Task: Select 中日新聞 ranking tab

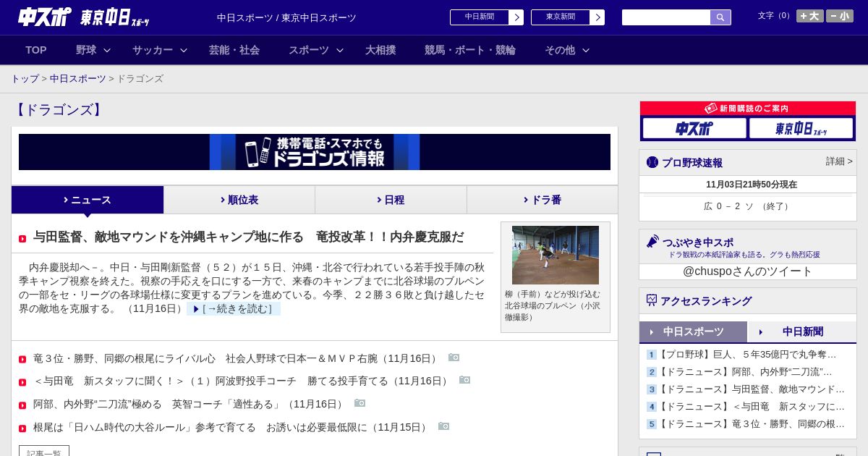Action: pyautogui.click(x=802, y=332)
